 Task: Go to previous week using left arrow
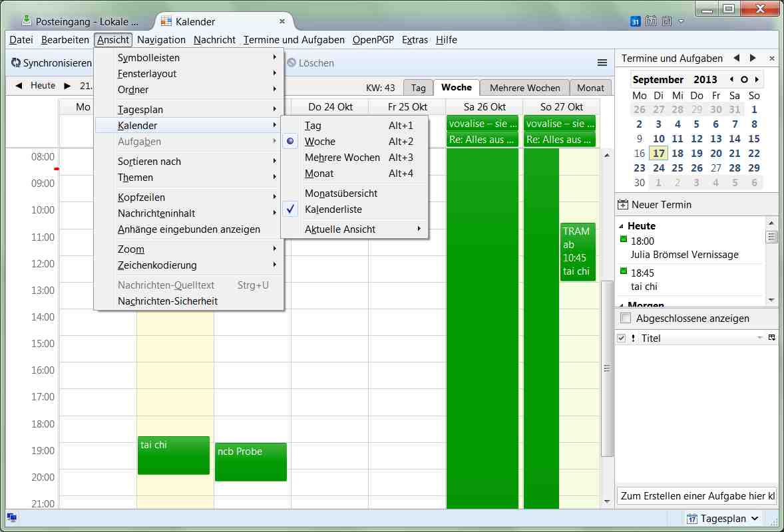19,86
